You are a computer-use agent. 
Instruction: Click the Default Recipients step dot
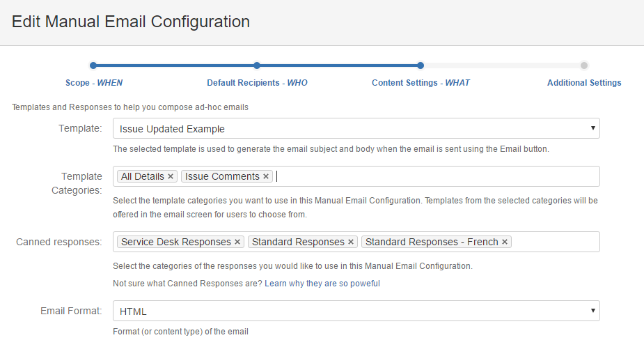(x=257, y=65)
